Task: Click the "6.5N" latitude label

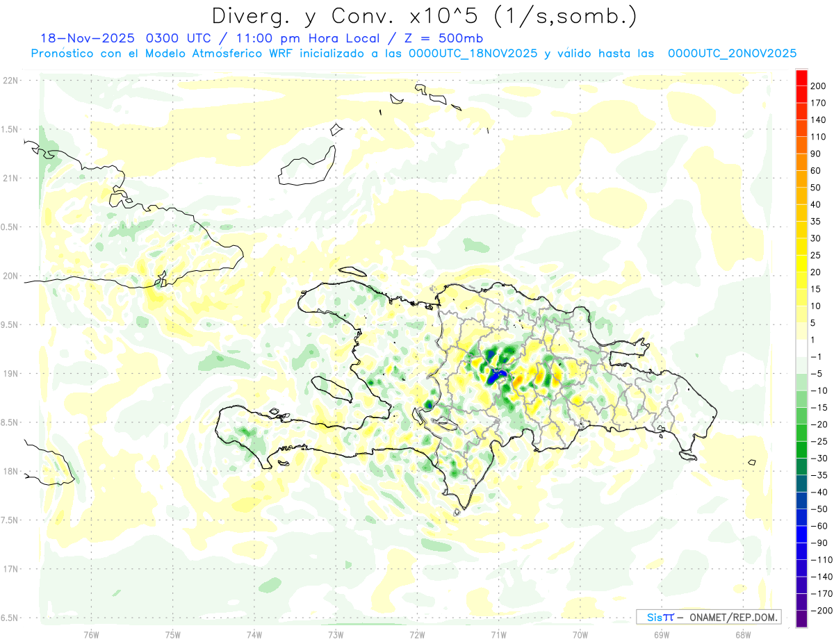Action: (10, 618)
